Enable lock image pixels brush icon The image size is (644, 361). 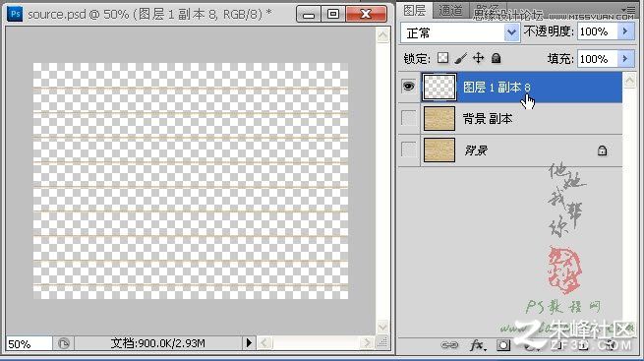coord(460,58)
